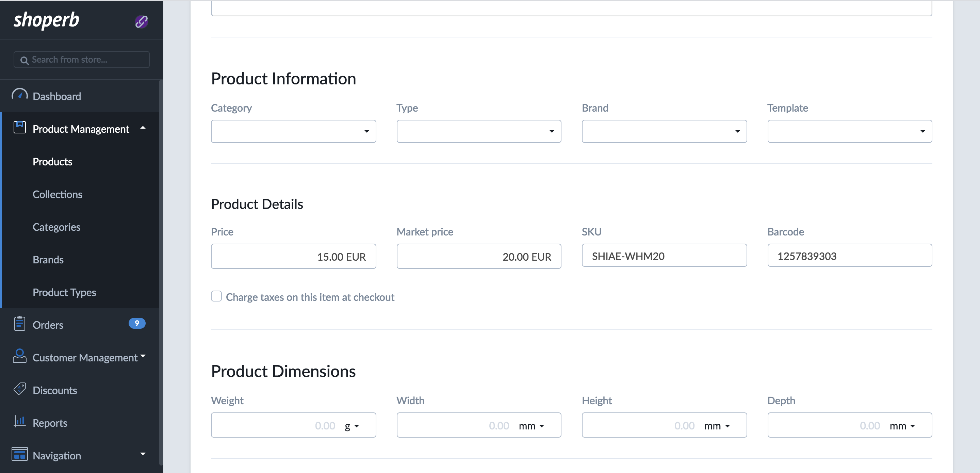Open Categories in the sidebar
This screenshot has width=980, height=473.
tap(56, 227)
